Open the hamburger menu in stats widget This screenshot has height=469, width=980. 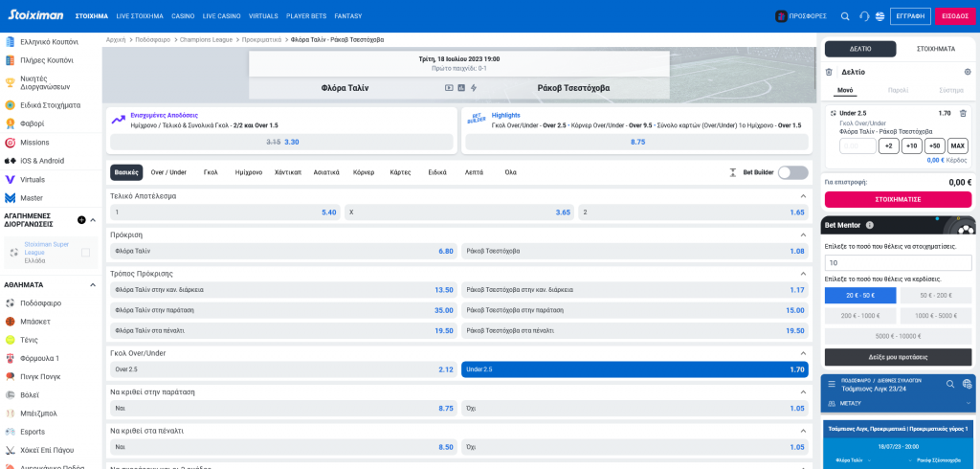pyautogui.click(x=832, y=384)
